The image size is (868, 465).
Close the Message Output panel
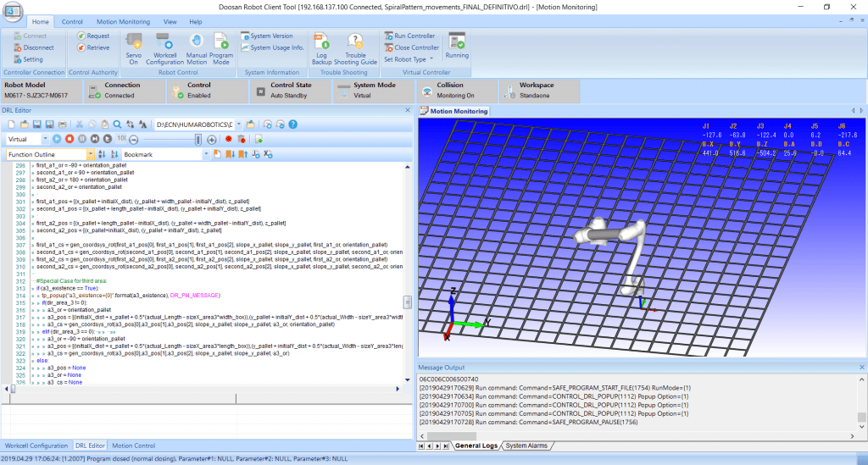tap(862, 367)
